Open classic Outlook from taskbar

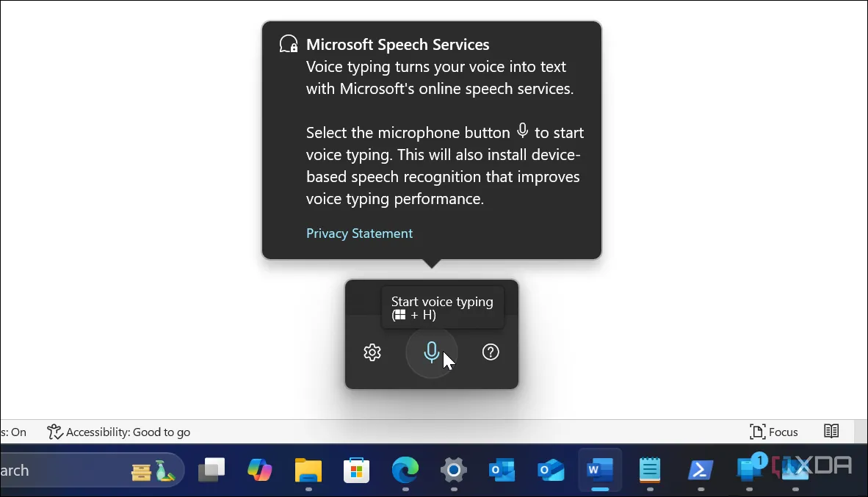(502, 471)
